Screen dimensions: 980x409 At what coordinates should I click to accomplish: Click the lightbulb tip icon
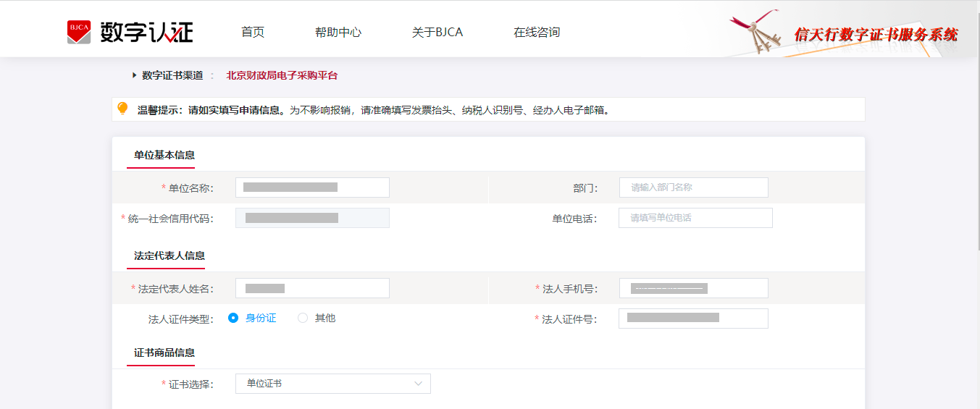123,109
